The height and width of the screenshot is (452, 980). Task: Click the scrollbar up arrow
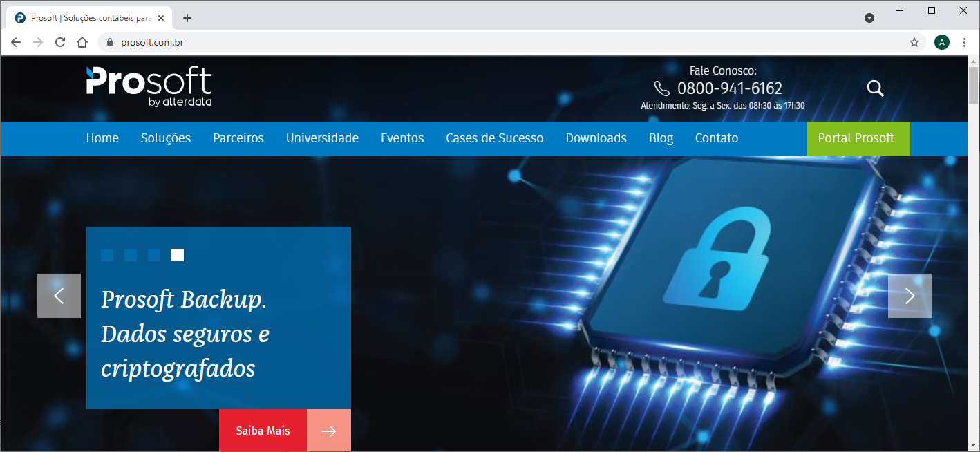(x=973, y=62)
